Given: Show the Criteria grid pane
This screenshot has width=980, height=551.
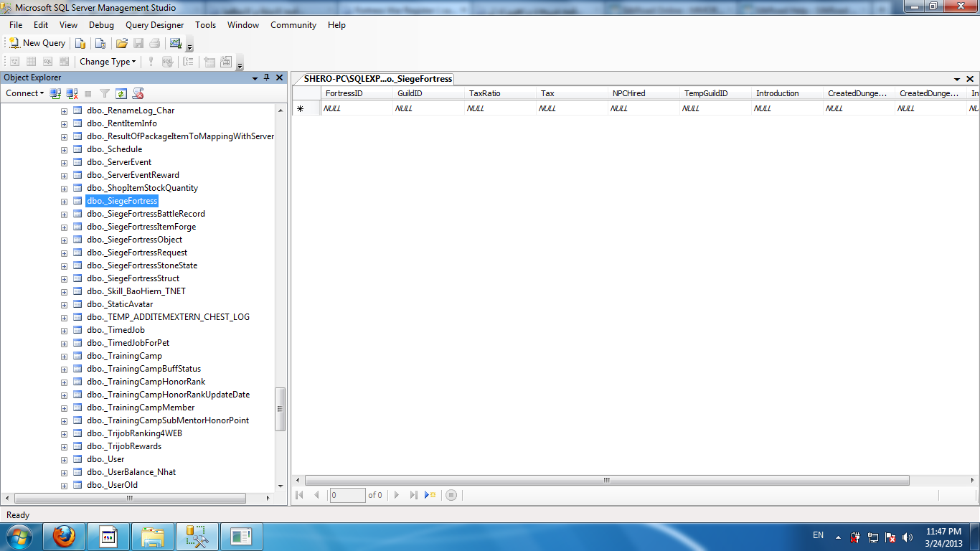Looking at the screenshot, I should pos(31,62).
